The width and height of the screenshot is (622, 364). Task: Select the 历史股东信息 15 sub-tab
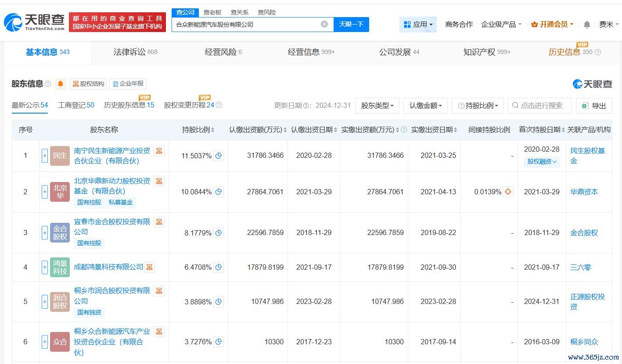[x=129, y=105]
